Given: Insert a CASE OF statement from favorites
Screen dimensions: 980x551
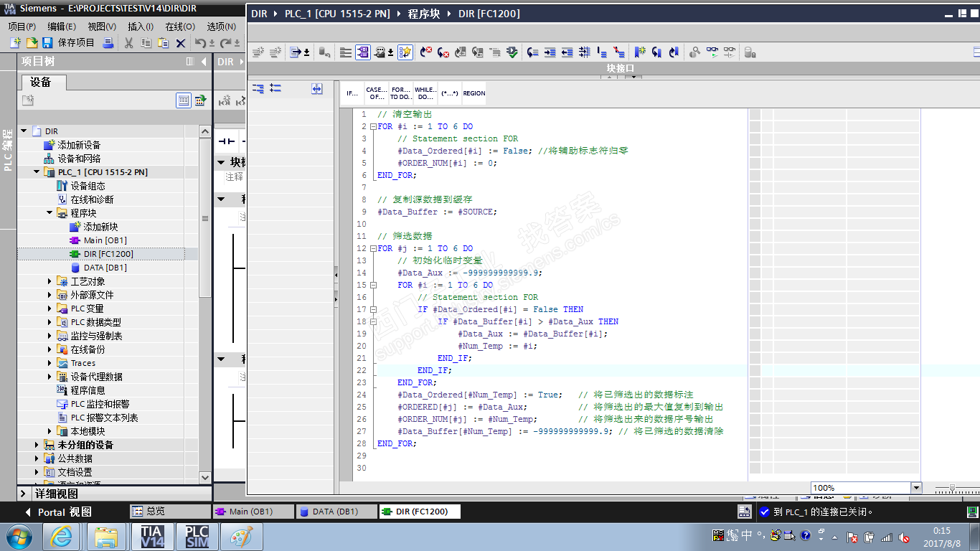Looking at the screenshot, I should (377, 93).
